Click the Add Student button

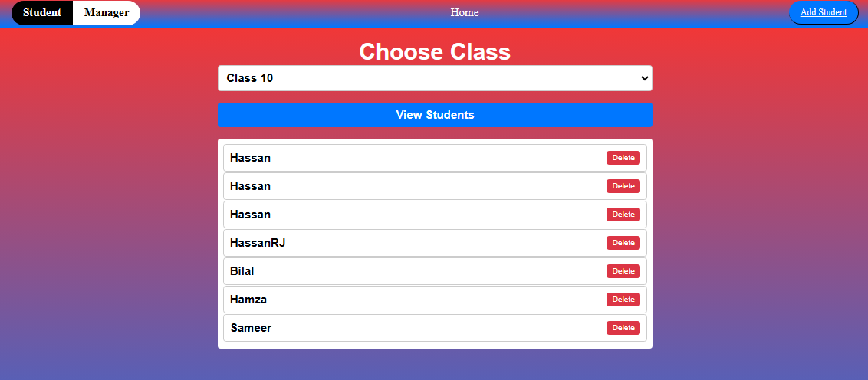pos(824,12)
